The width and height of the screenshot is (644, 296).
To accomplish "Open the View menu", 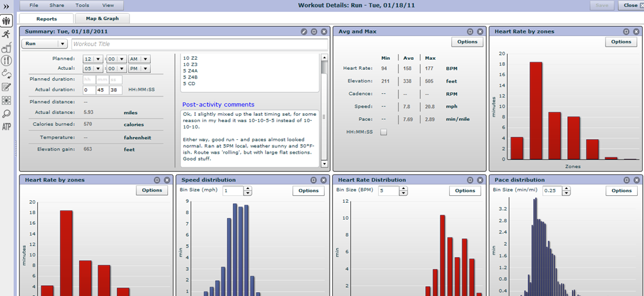I will (108, 5).
